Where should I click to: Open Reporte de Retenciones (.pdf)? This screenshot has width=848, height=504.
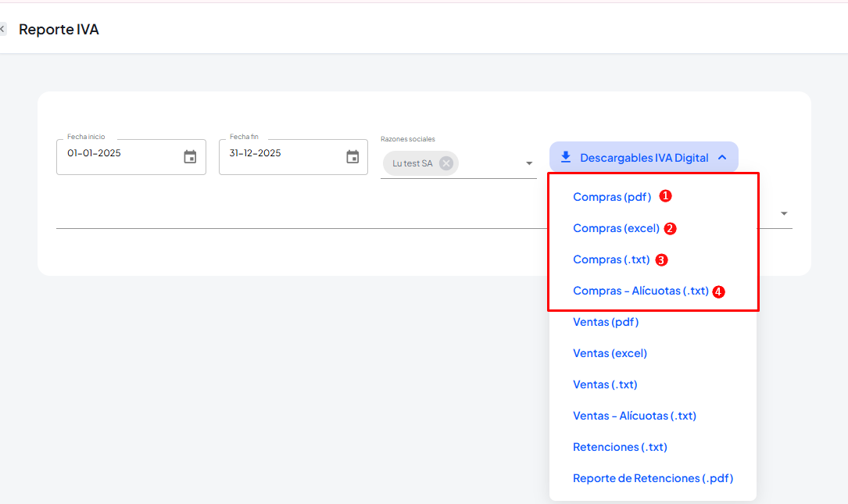(x=653, y=478)
